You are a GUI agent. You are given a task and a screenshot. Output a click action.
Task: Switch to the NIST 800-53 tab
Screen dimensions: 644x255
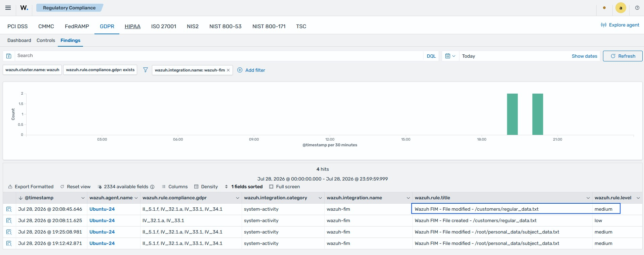point(226,26)
